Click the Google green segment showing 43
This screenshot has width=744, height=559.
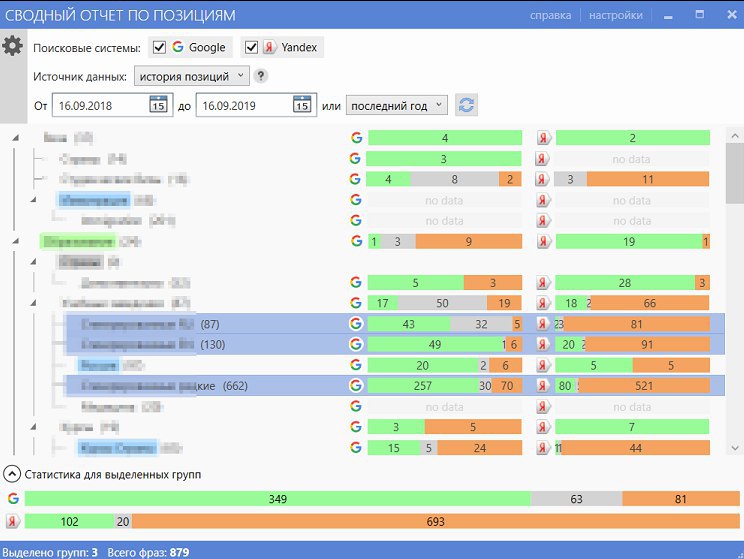click(x=409, y=324)
